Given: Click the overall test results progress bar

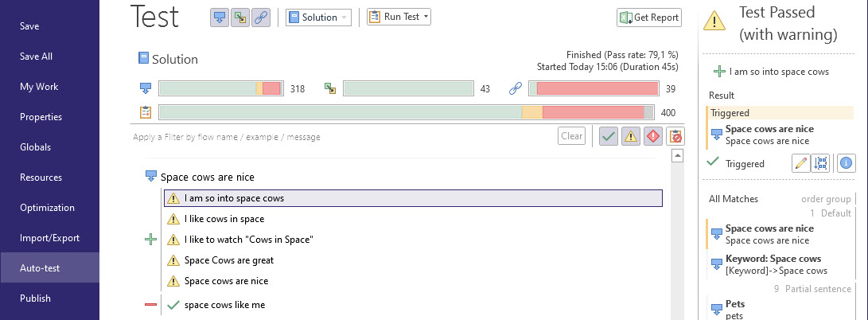Looking at the screenshot, I should (x=406, y=112).
